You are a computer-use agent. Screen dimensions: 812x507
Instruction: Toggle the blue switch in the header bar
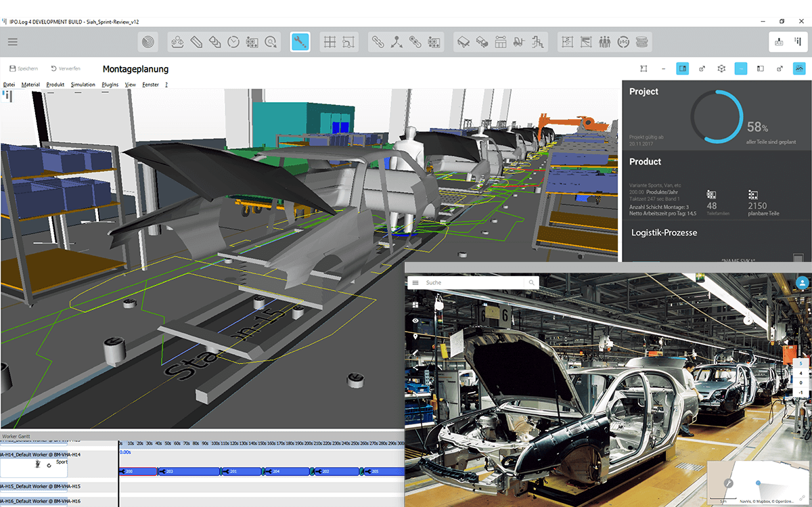point(740,68)
